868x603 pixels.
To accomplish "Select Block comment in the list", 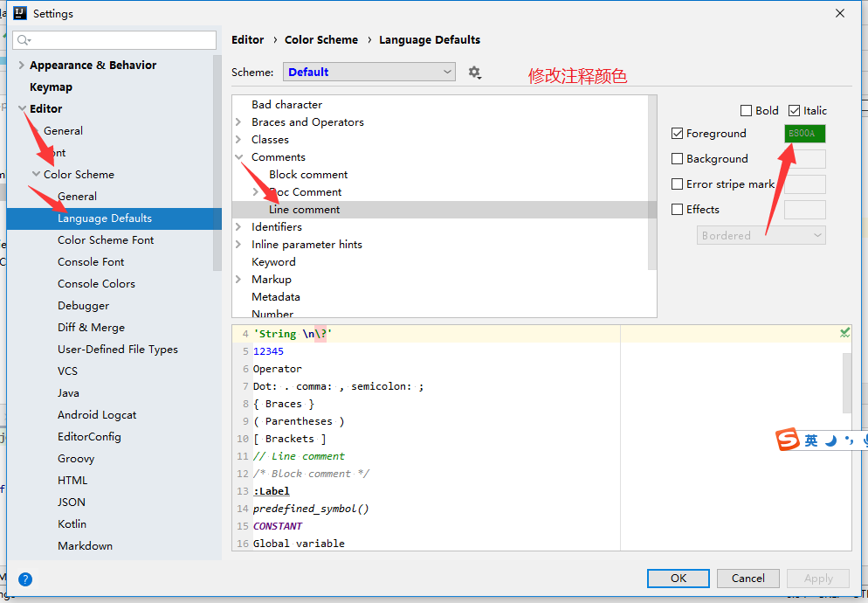I will pos(308,175).
